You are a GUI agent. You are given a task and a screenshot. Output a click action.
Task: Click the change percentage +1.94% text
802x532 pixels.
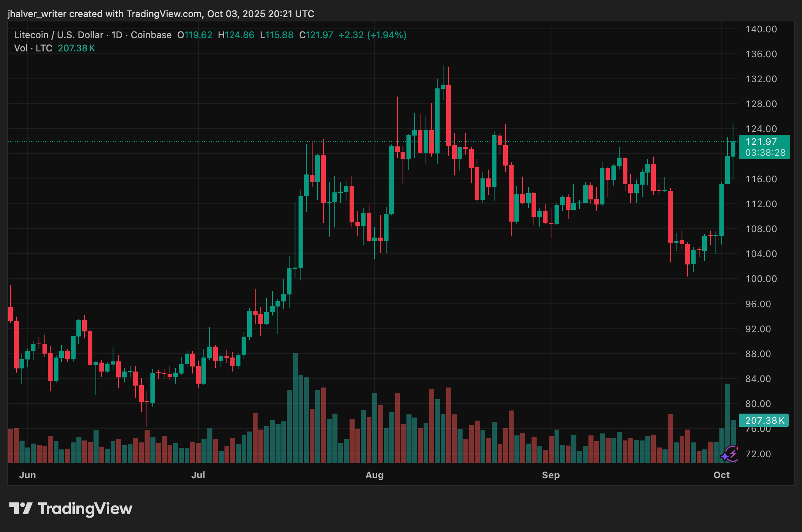click(387, 35)
